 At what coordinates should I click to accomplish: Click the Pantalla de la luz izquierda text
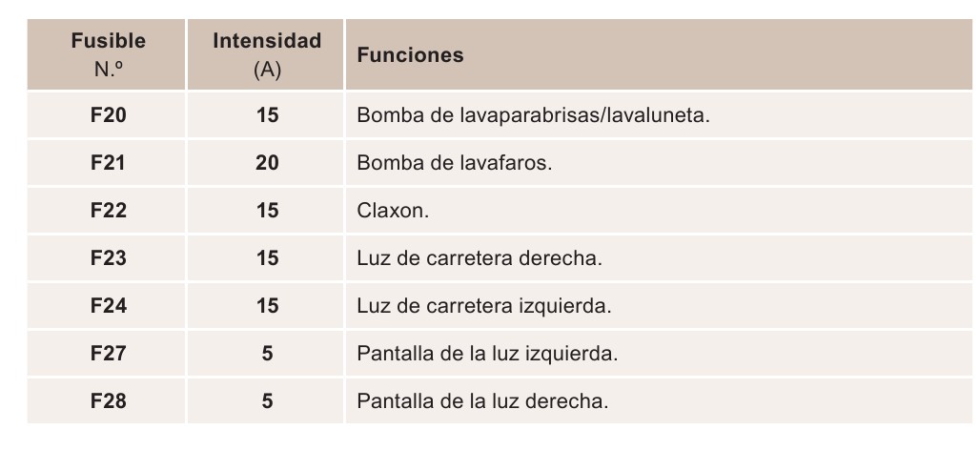487,353
